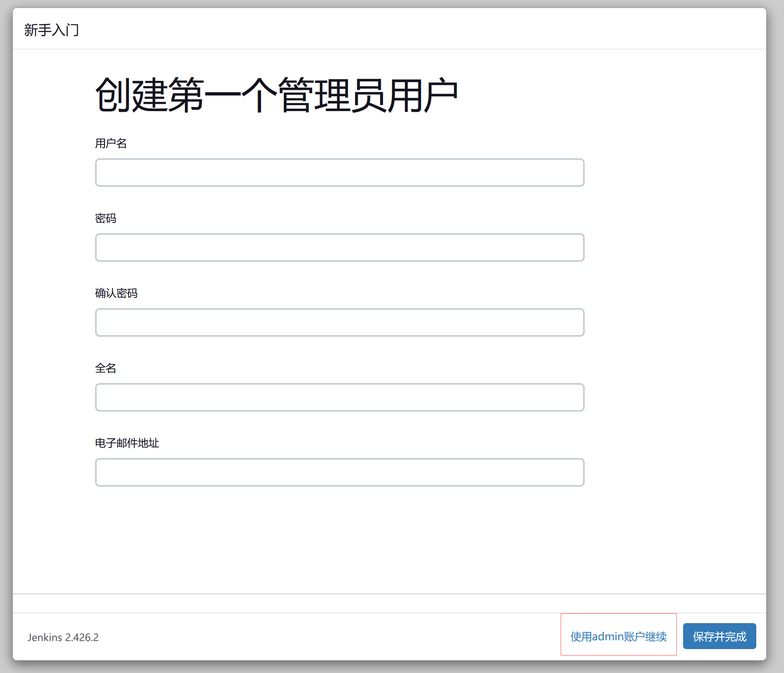Viewport: 784px width, 673px height.
Task: Click the 确认密码 label text
Action: click(x=116, y=293)
